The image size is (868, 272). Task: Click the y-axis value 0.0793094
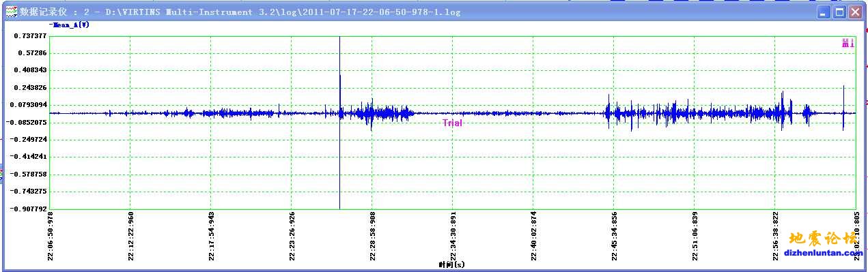[x=29, y=105]
